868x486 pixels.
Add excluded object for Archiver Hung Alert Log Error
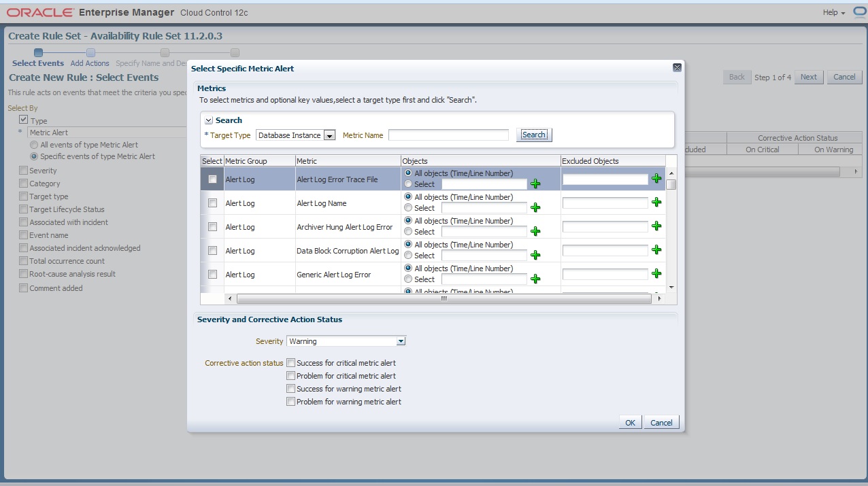(x=656, y=226)
